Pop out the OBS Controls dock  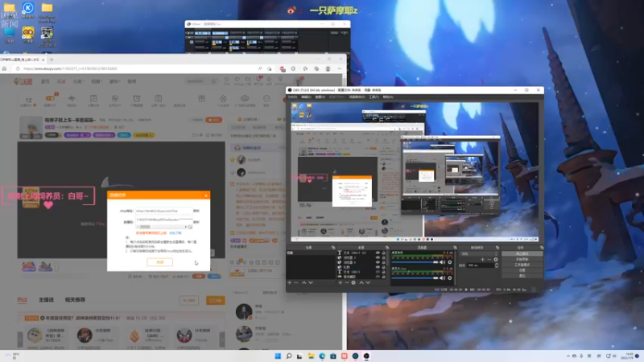point(541,248)
